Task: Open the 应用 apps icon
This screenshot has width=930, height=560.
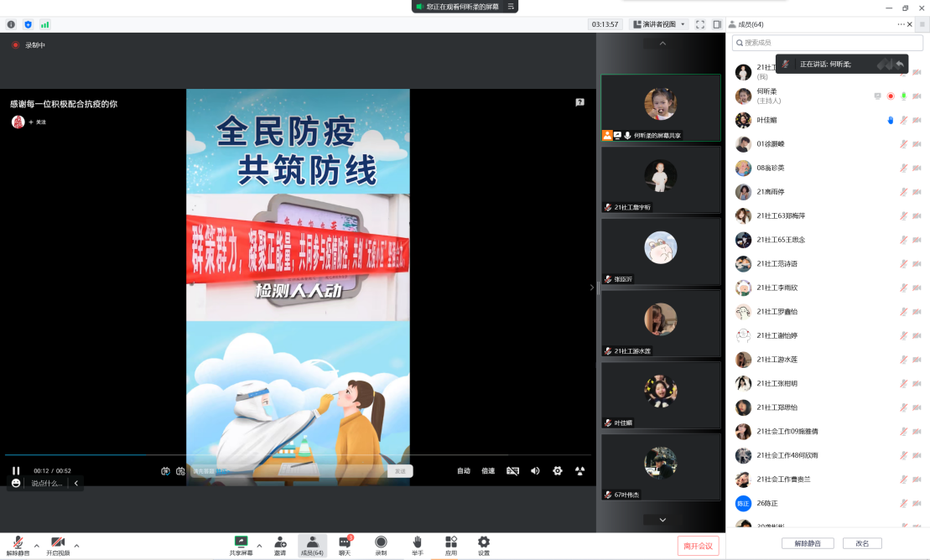Action: [451, 545]
